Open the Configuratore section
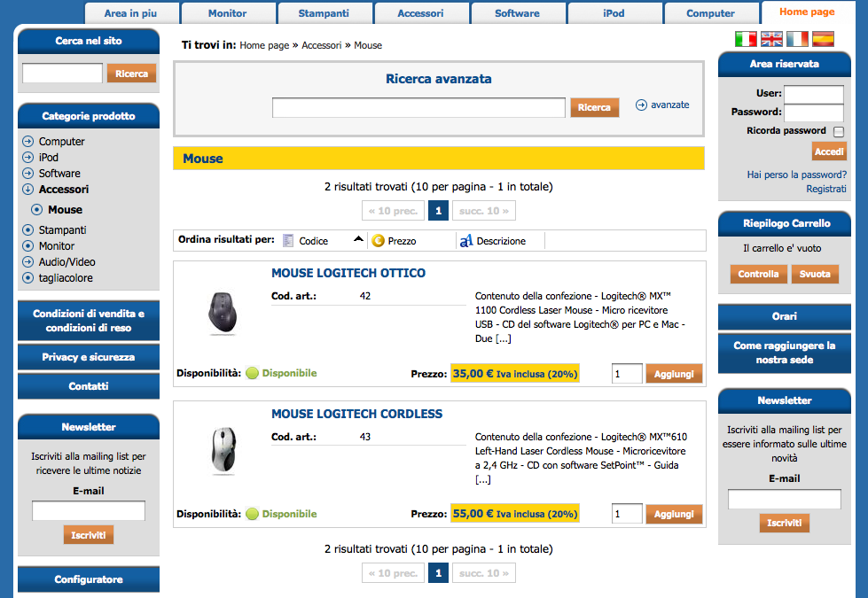The width and height of the screenshot is (868, 598). [x=89, y=579]
